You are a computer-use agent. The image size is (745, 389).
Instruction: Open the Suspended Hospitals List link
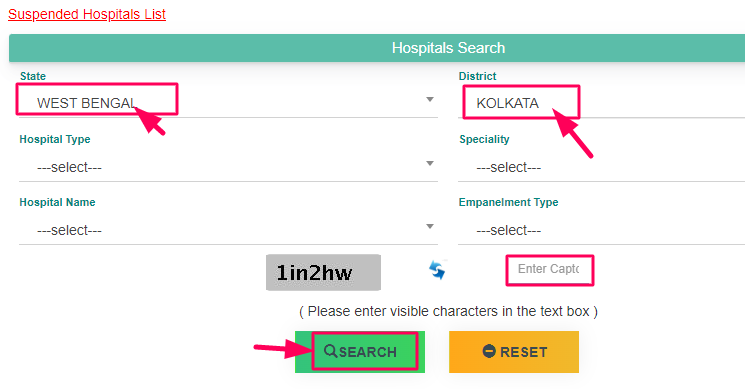(87, 14)
